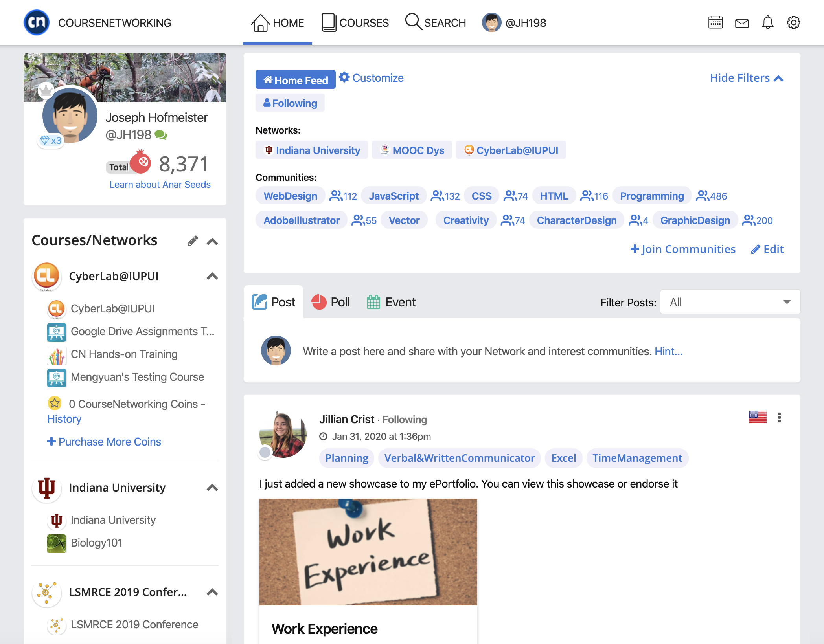
Task: Open the COURSES tab
Action: [x=355, y=23]
